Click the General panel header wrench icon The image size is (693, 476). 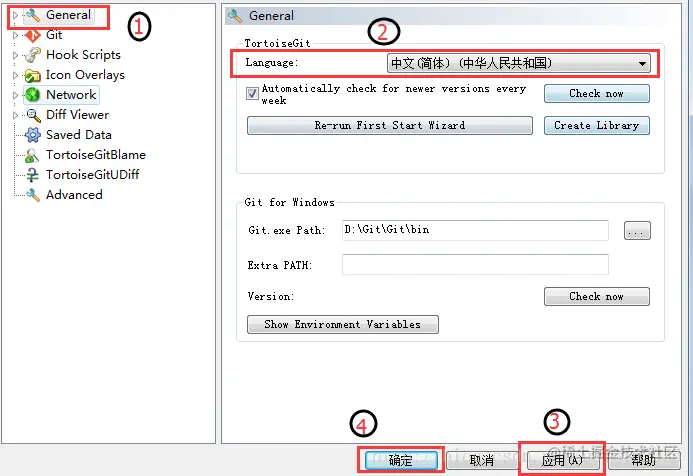coord(235,16)
